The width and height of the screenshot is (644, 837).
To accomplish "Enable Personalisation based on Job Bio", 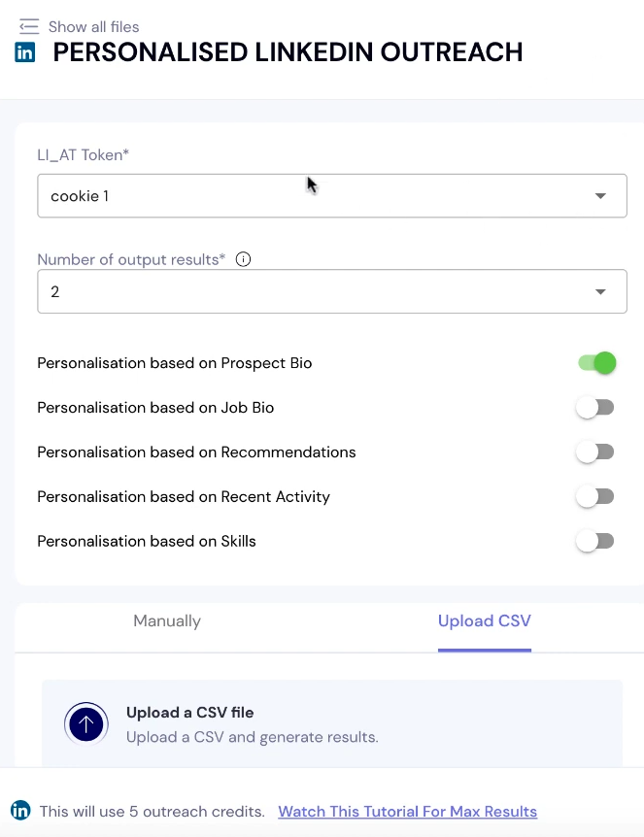I will [x=595, y=408].
